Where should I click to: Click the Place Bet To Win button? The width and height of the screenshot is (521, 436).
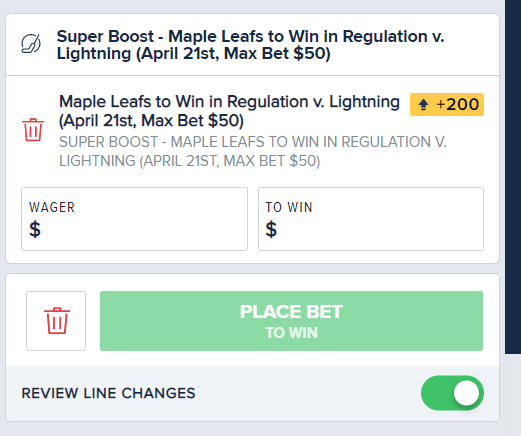(291, 321)
